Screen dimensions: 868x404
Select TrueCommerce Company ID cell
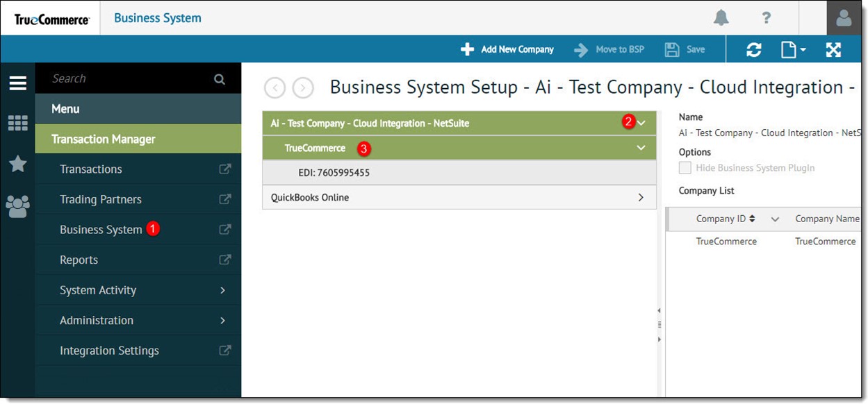tap(726, 242)
